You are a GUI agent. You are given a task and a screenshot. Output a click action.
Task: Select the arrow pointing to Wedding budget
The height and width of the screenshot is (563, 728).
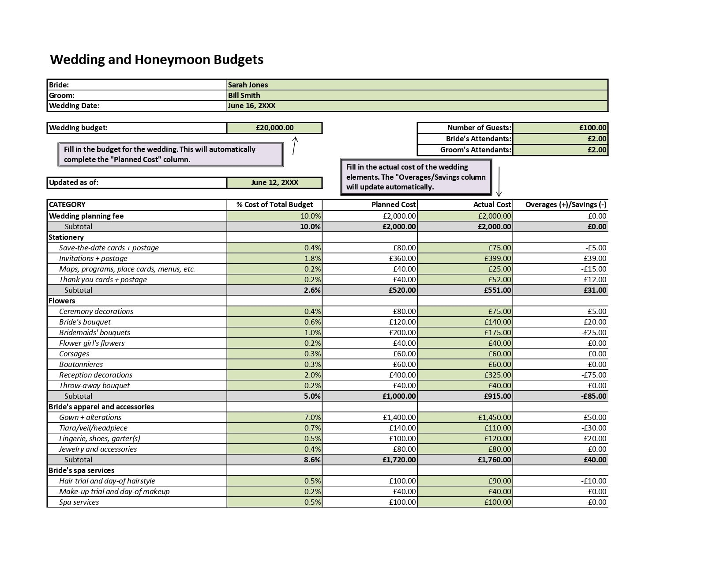[294, 146]
